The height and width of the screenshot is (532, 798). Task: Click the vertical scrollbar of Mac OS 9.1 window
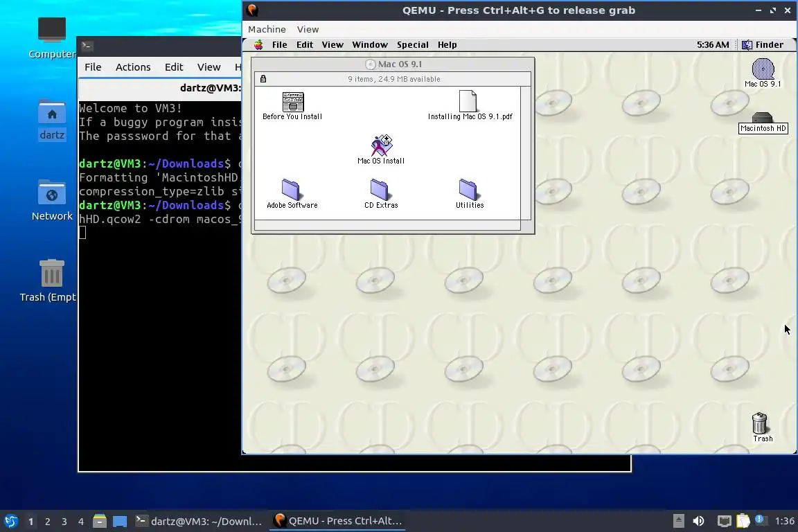[526, 153]
